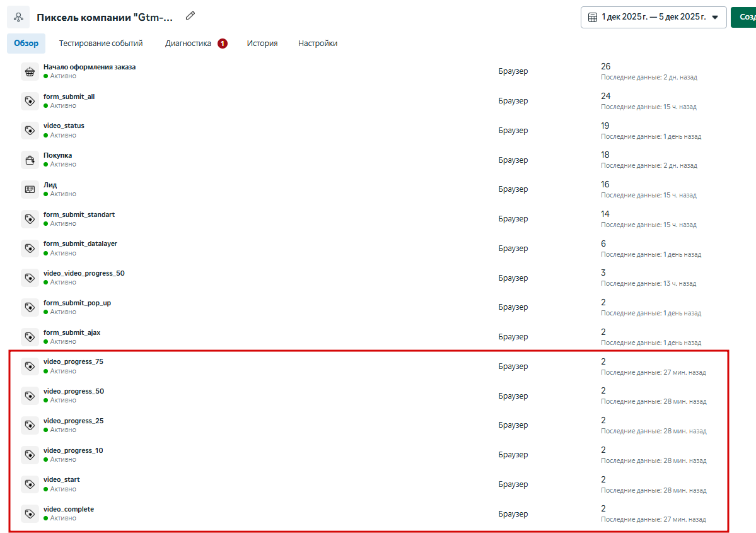Screen dimensions: 756x533
Task: Open the Настройки tab
Action: [318, 44]
